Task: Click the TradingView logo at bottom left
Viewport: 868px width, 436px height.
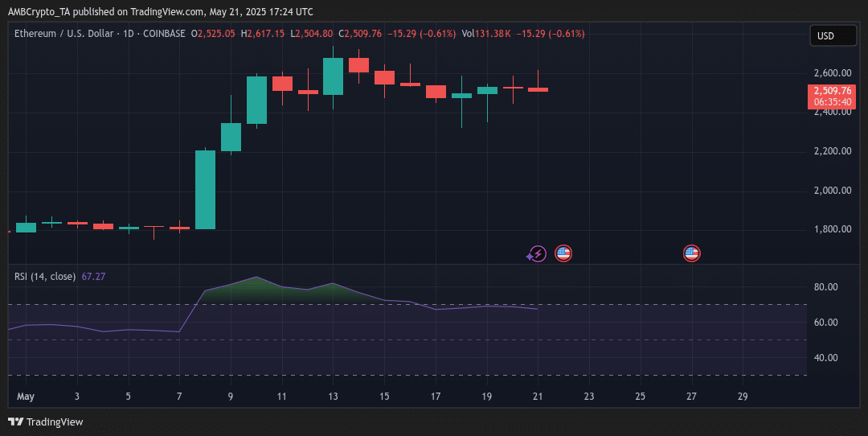Action: coord(46,422)
